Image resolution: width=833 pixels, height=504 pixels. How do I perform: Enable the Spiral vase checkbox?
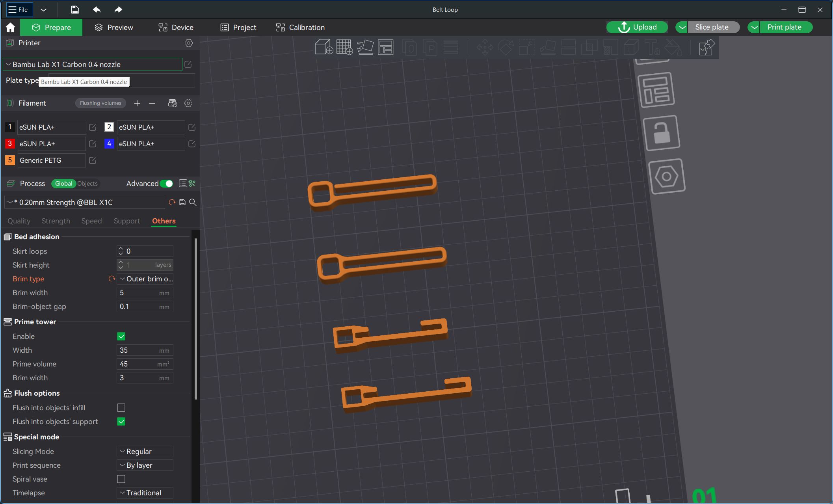point(121,479)
